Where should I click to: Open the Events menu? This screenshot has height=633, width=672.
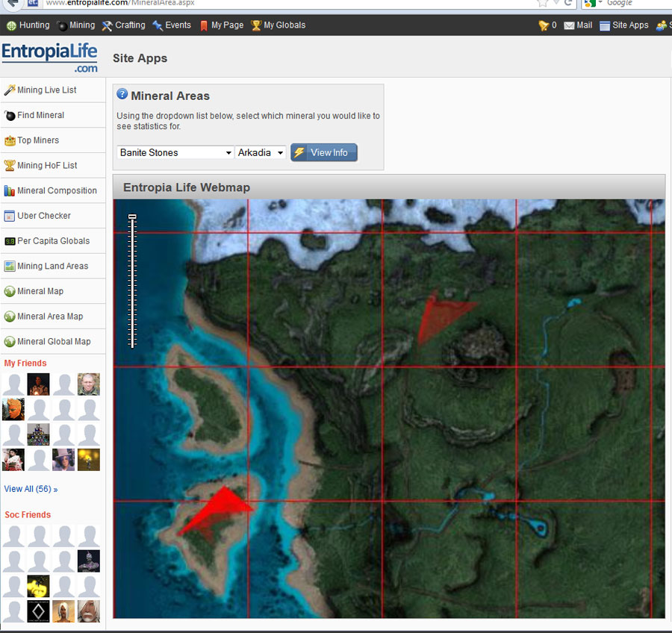172,25
